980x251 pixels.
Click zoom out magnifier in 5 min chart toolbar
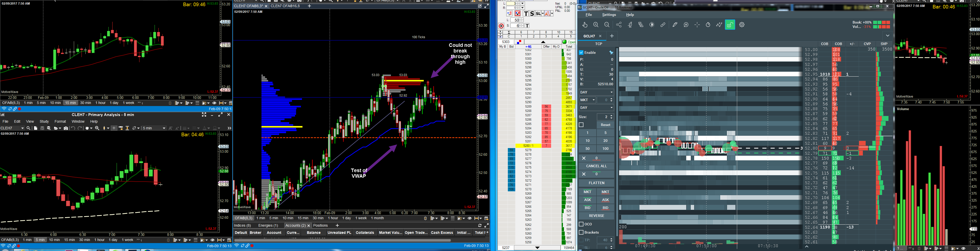click(x=97, y=128)
